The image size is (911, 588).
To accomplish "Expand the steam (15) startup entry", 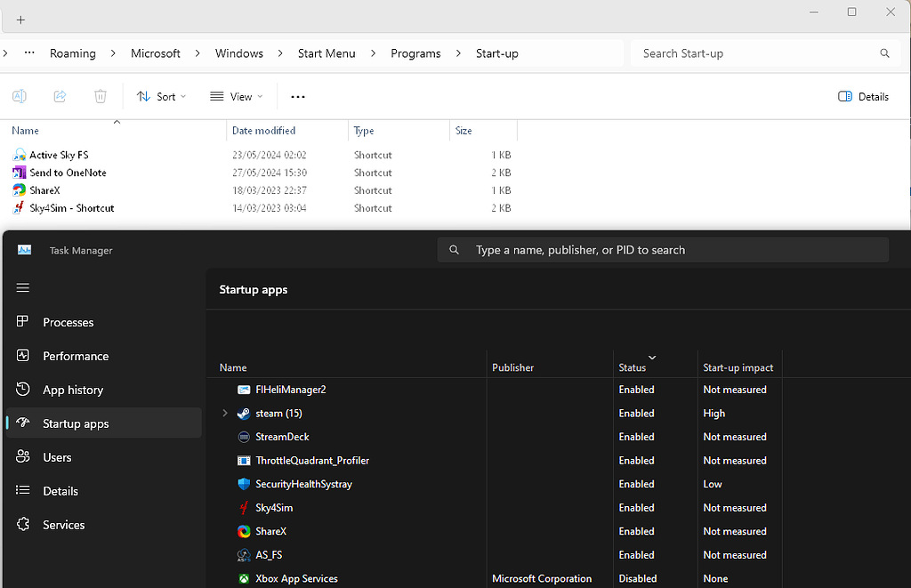I will [224, 413].
